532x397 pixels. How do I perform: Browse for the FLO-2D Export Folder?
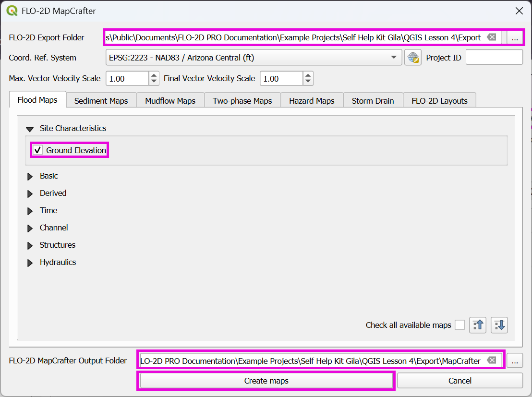(515, 38)
